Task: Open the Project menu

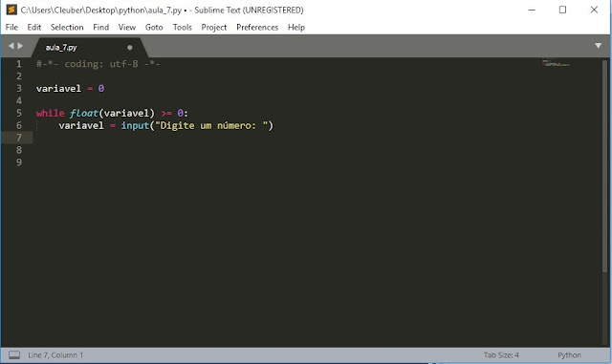Action: [214, 28]
